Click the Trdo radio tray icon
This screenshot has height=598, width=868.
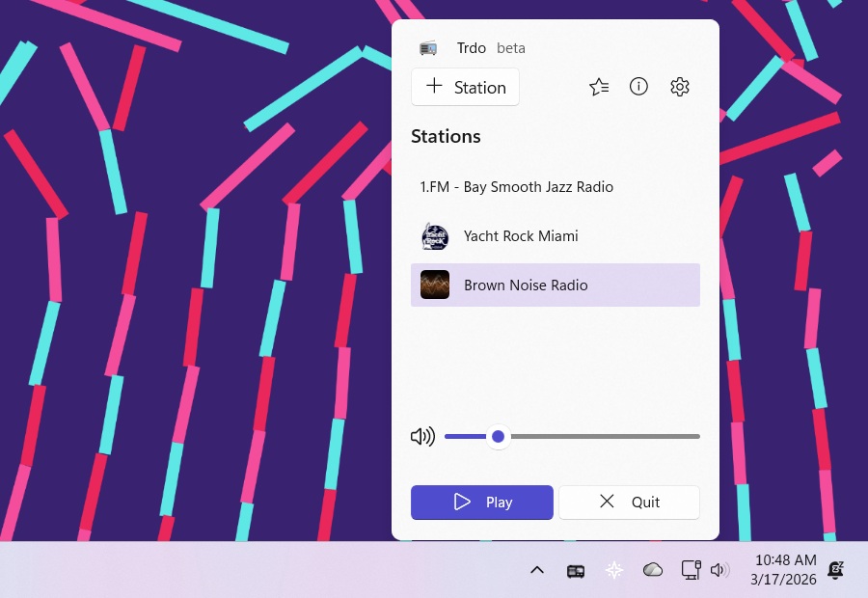point(576,570)
